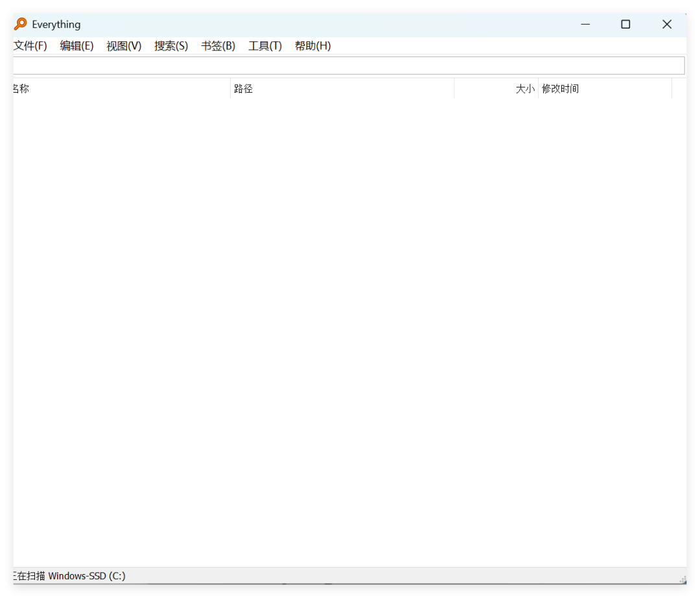Open the 帮助(H) menu
This screenshot has width=700, height=598.
(312, 46)
